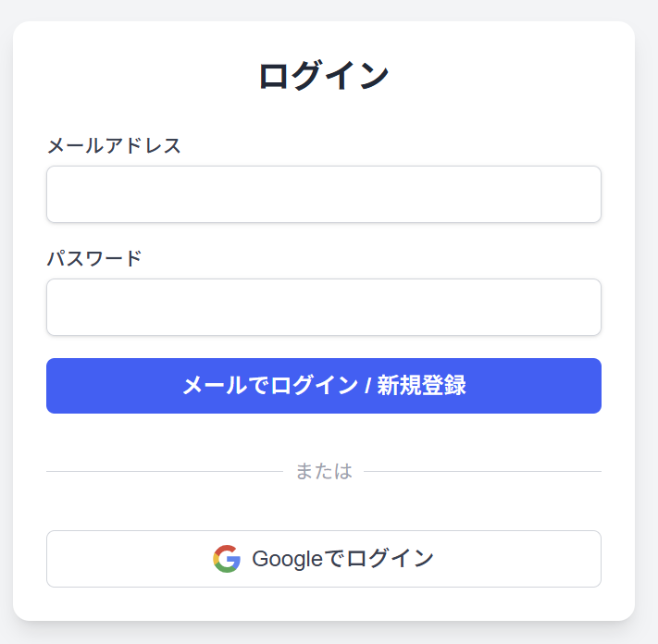This screenshot has width=658, height=644.
Task: Place cursor in the password box
Action: pos(324,307)
